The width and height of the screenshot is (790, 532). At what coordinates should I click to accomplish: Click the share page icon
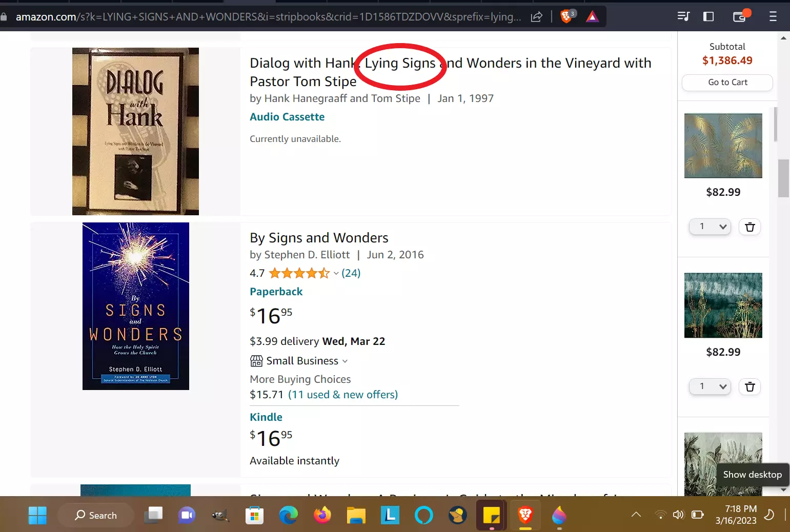coord(536,17)
